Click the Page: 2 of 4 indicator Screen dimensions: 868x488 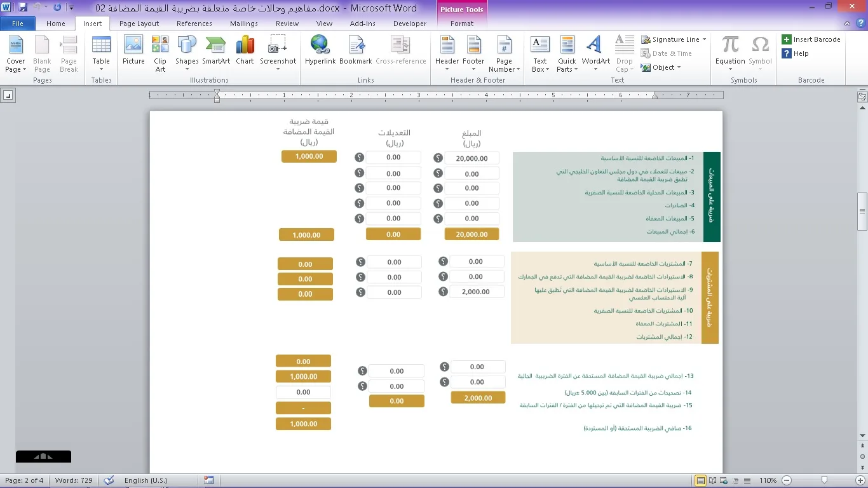[24, 480]
